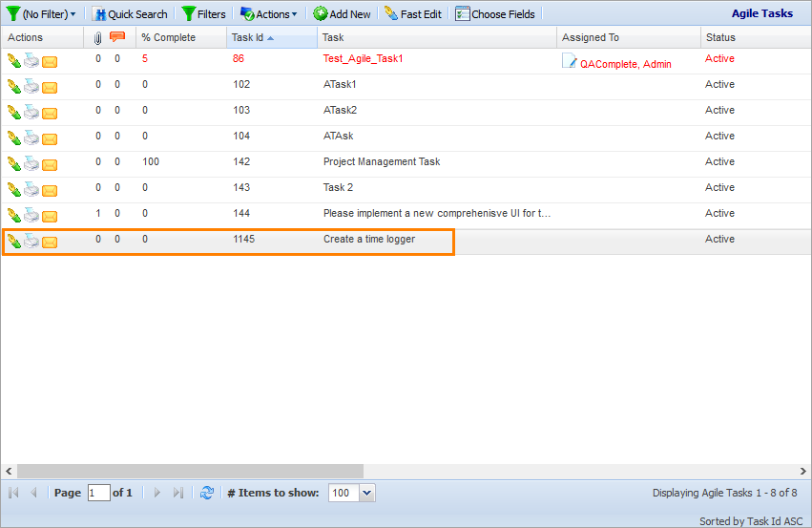Screen dimensions: 812x528
Task: Open Quick Search
Action: (x=130, y=14)
